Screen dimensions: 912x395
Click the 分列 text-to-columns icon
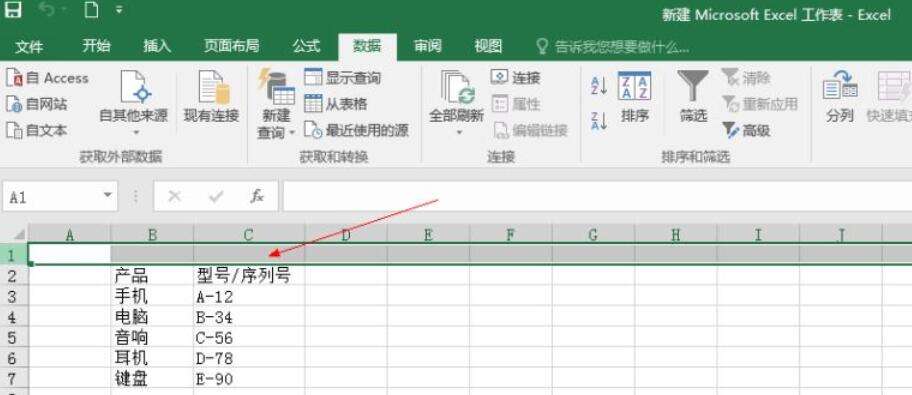(x=840, y=97)
